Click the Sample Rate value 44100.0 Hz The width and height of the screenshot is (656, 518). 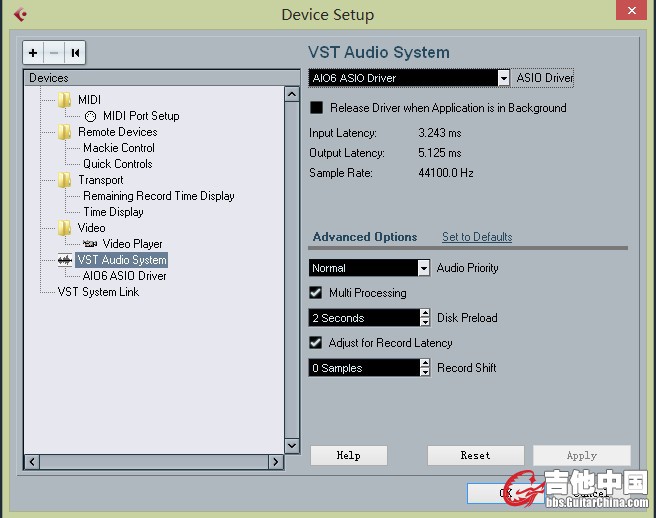point(446,173)
